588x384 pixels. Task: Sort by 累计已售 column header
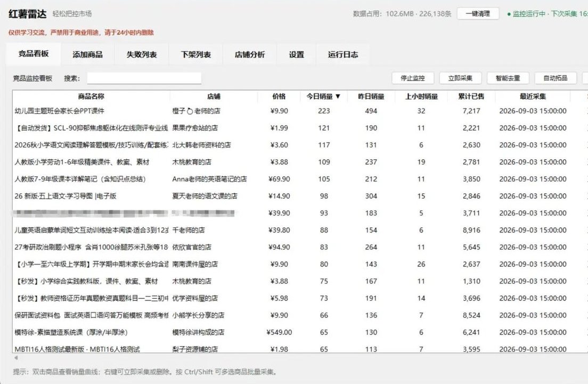click(x=471, y=96)
